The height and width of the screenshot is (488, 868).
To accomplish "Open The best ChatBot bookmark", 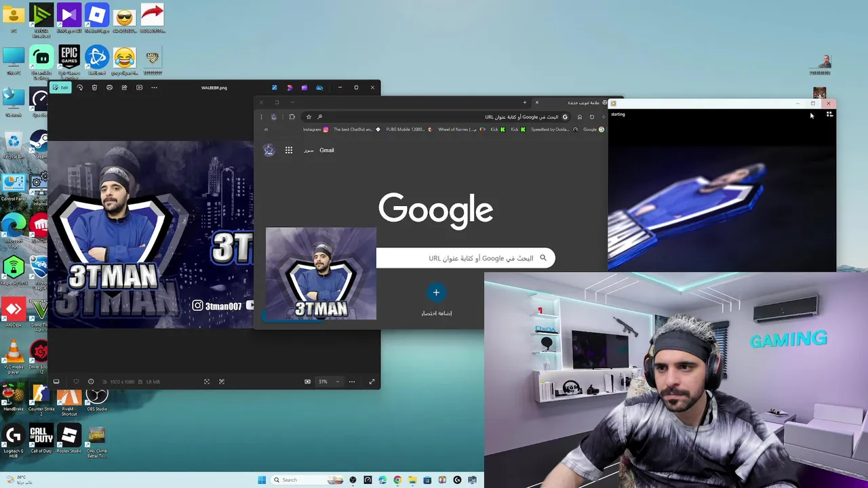I will coord(357,129).
